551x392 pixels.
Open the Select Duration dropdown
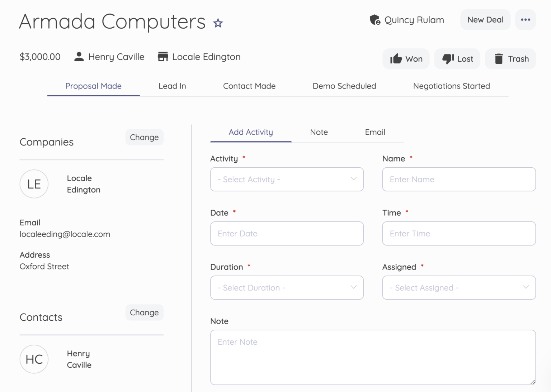[x=287, y=288]
